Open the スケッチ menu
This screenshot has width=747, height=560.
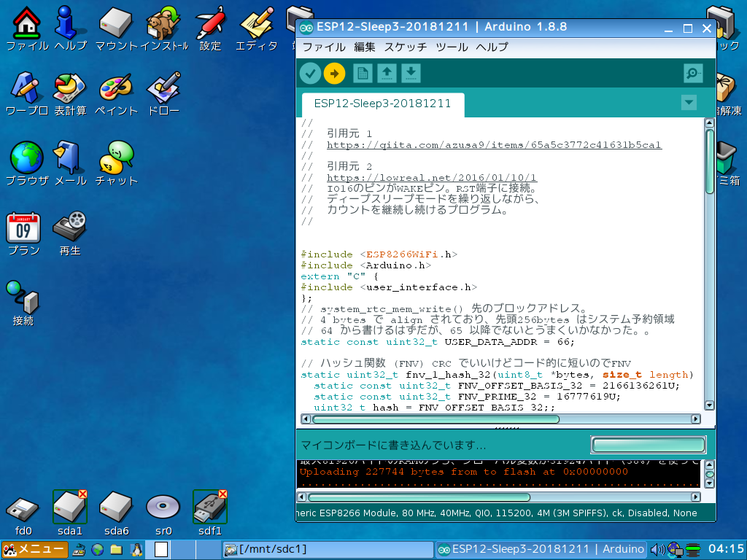click(406, 47)
